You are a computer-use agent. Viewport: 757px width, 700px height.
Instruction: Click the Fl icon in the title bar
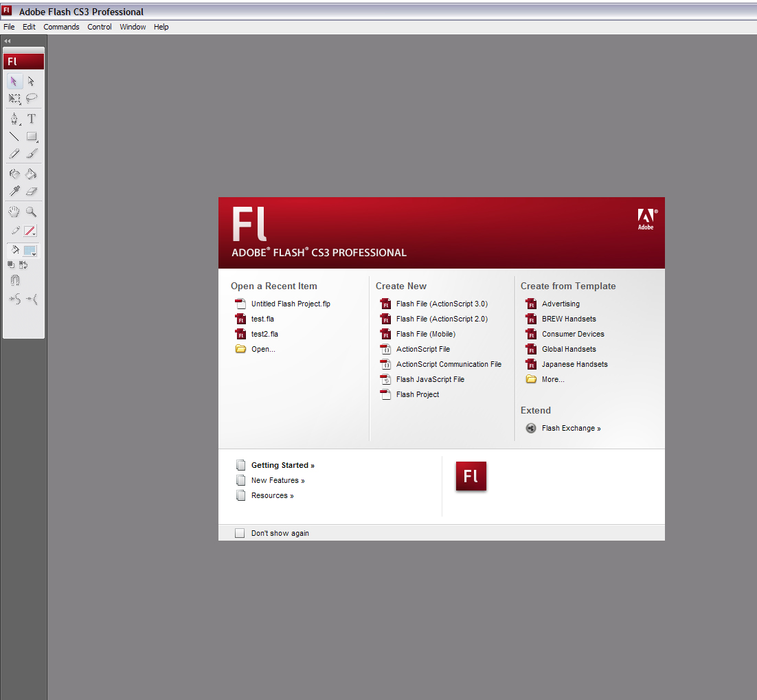tap(7, 10)
